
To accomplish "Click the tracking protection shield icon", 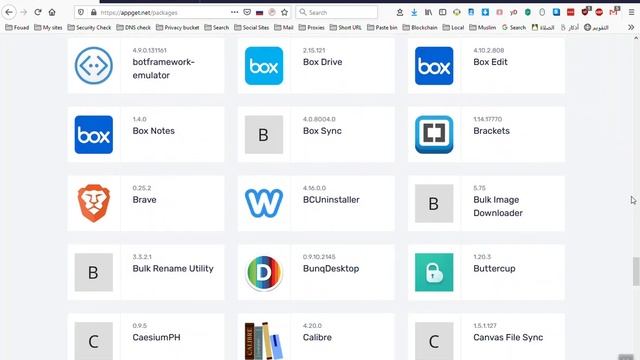I will (81, 12).
